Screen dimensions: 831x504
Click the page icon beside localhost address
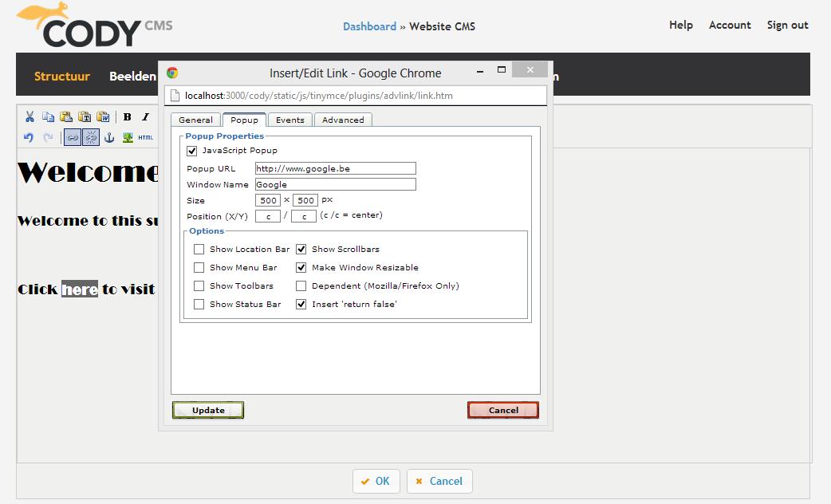tap(175, 96)
